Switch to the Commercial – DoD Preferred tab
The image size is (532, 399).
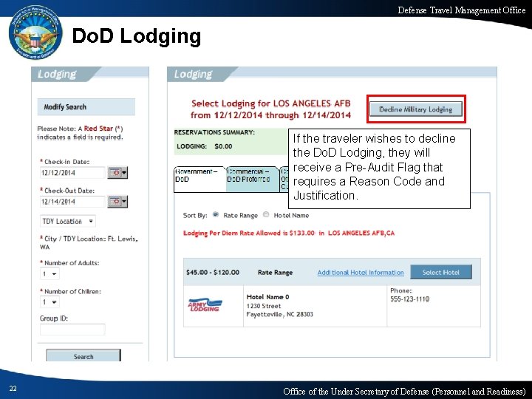click(252, 179)
